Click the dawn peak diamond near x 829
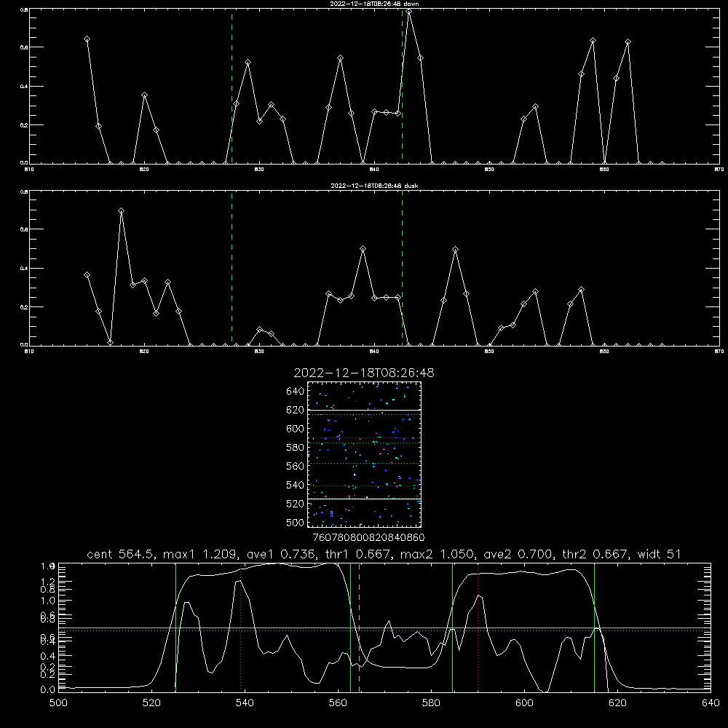Viewport: 728px width, 728px height. click(248, 62)
